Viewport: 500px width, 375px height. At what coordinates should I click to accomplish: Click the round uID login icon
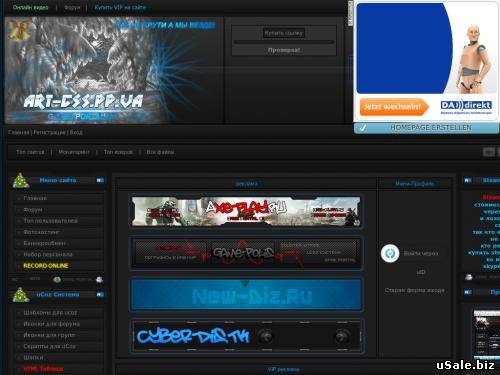click(x=390, y=254)
